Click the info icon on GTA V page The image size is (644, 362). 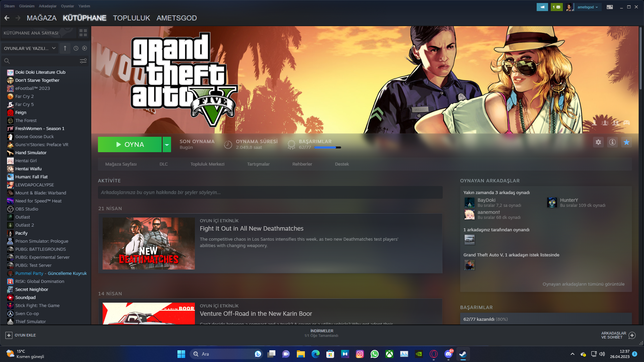(x=612, y=142)
